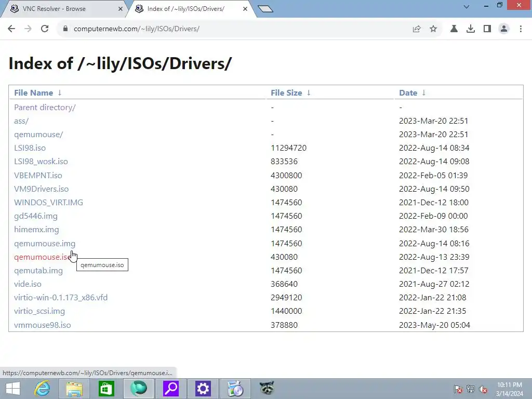
Task: View site information via the lock icon
Action: [65, 29]
